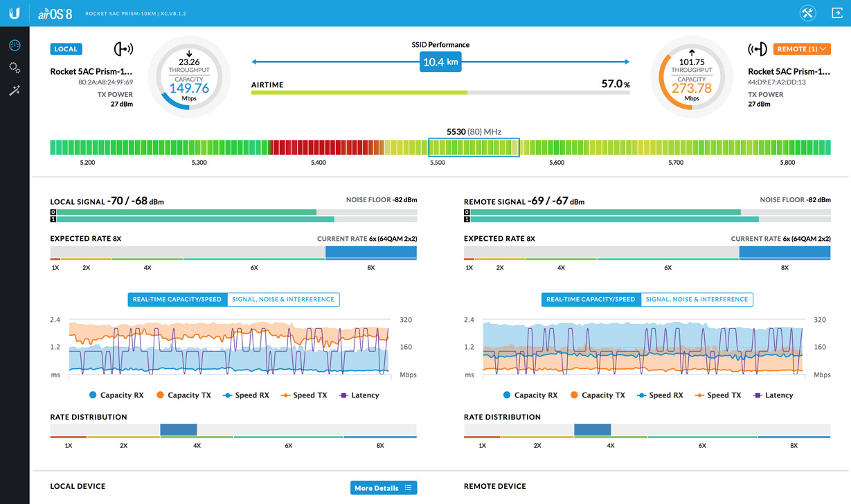The image size is (851, 504).
Task: Click the 273.78 remote capacity value
Action: [692, 88]
